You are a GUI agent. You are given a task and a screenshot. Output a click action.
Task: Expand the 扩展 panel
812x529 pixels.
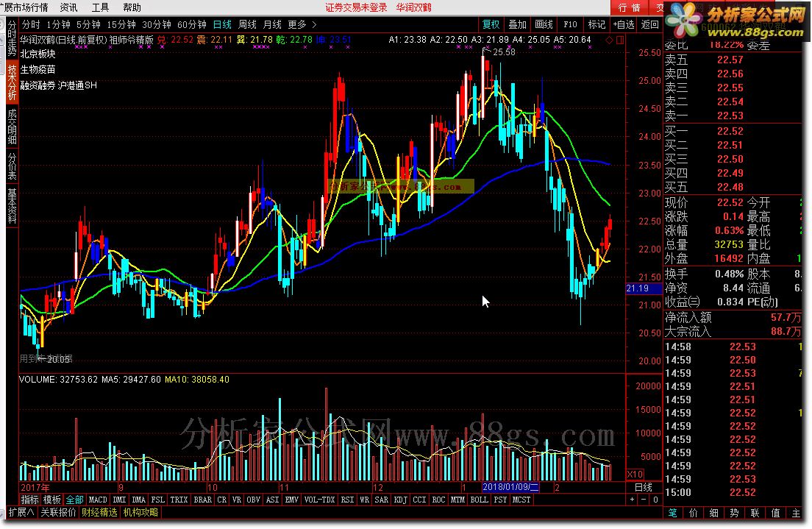(21, 512)
